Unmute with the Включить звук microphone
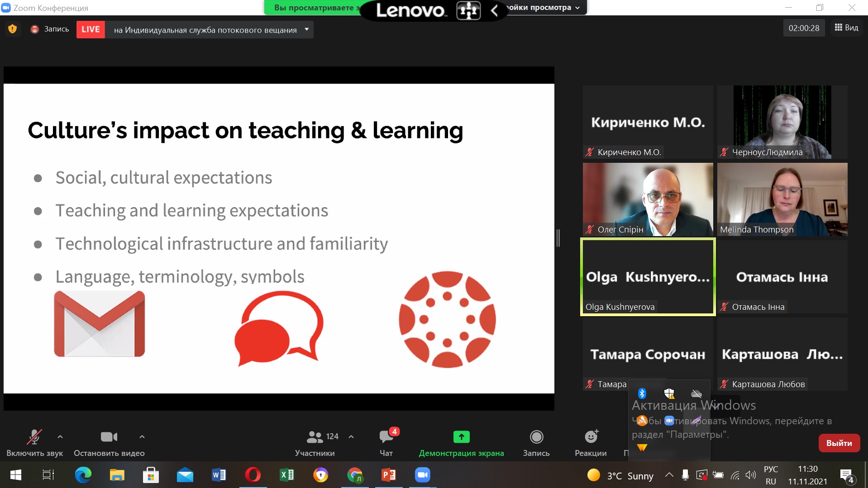Screen dimensions: 868x488 pyautogui.click(x=34, y=442)
